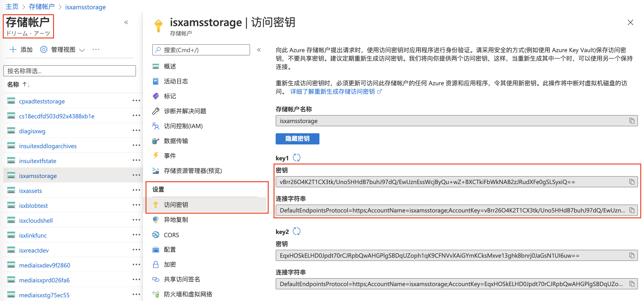
Task: Collapse the storage account list panel
Action: [x=126, y=22]
